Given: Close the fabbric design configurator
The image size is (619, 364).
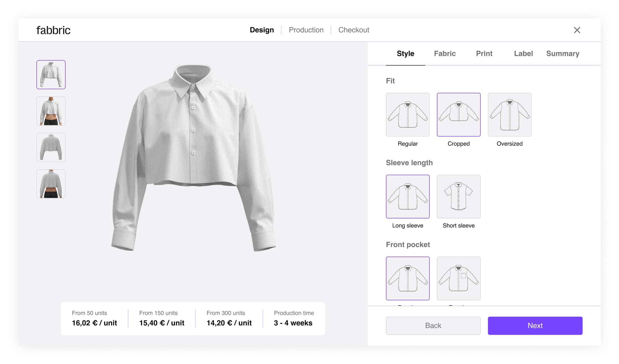Looking at the screenshot, I should (x=577, y=30).
